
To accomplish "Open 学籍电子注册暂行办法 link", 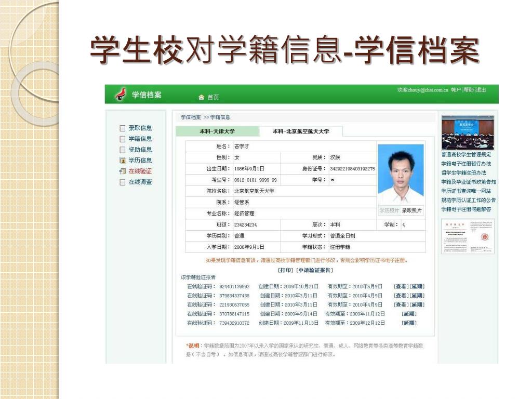I will (x=466, y=164).
